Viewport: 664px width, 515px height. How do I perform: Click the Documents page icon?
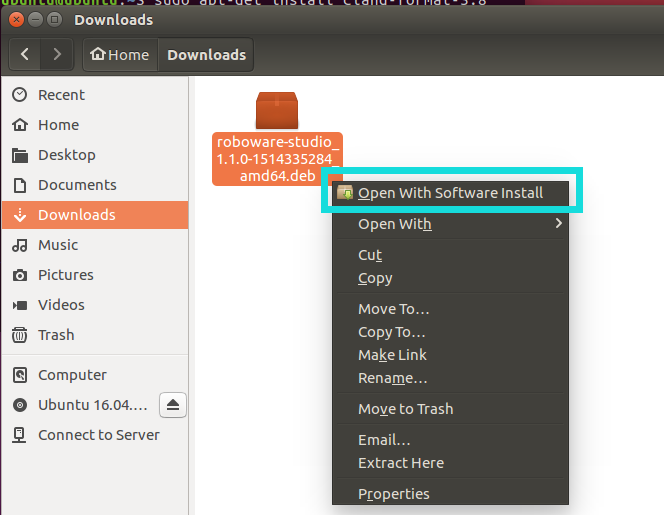click(19, 186)
